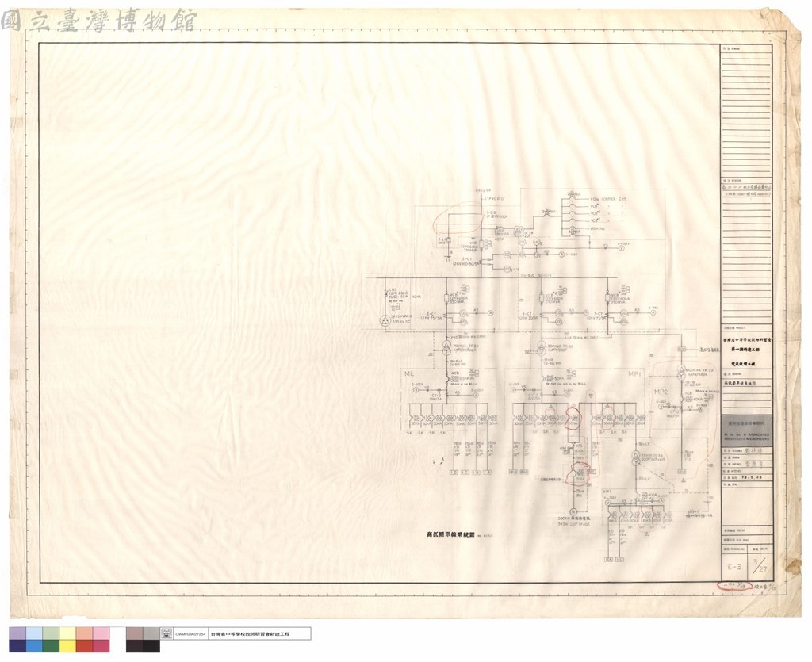The width and height of the screenshot is (812, 662).
Task: Click the catalog number CWMH29027254 label
Action: pos(190,634)
